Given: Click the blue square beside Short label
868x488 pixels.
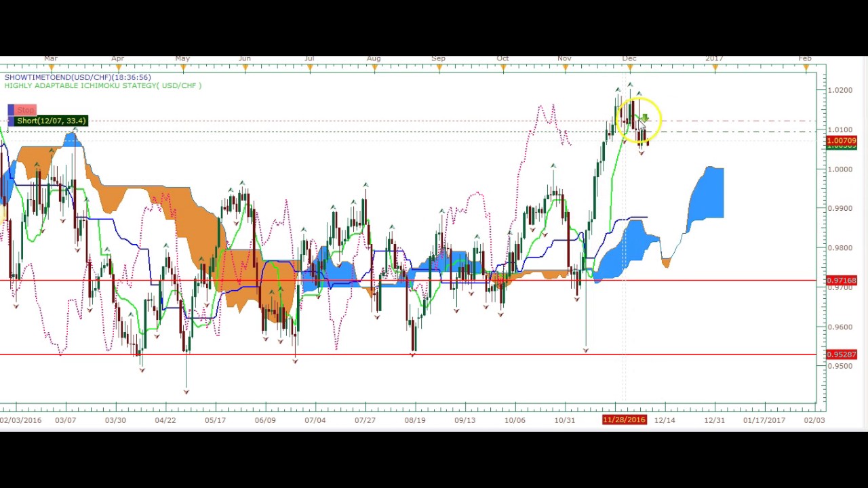Looking at the screenshot, I should pos(11,121).
